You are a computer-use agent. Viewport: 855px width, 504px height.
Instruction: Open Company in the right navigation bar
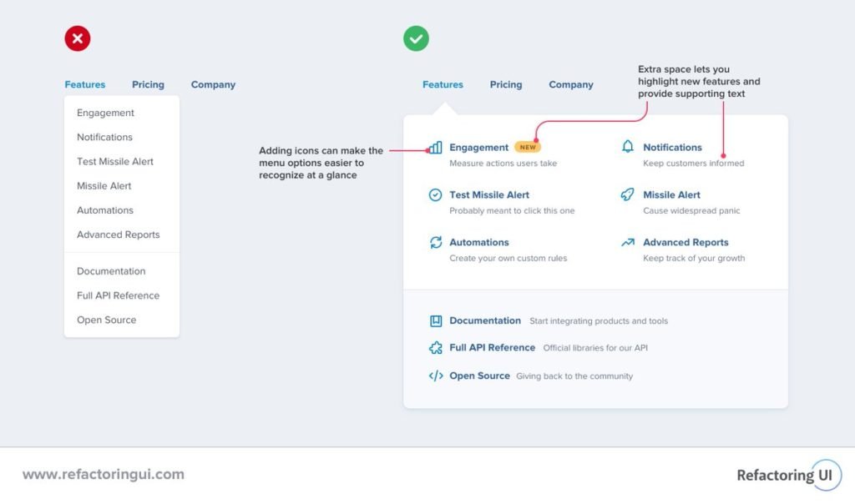571,84
